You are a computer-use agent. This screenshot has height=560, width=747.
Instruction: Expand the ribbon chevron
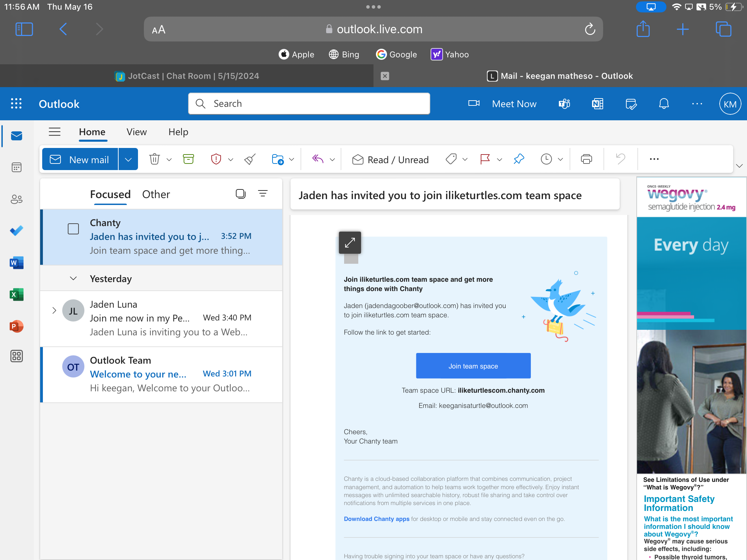[x=739, y=166]
